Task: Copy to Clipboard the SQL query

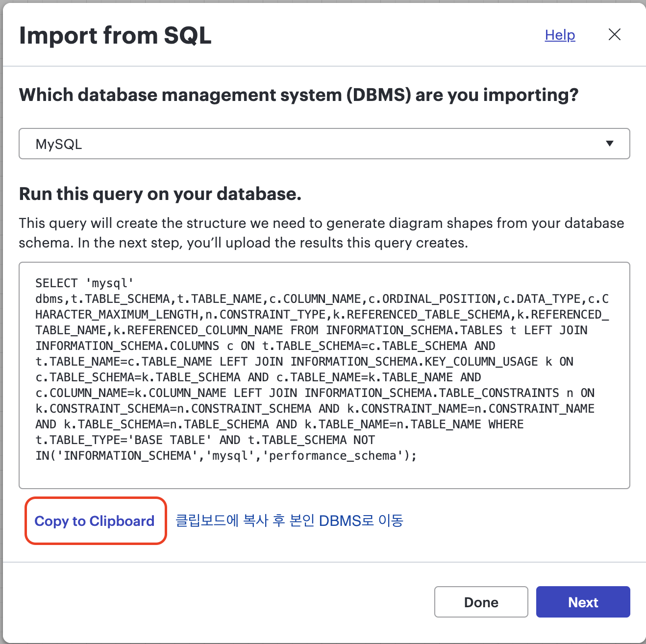Action: [x=95, y=521]
